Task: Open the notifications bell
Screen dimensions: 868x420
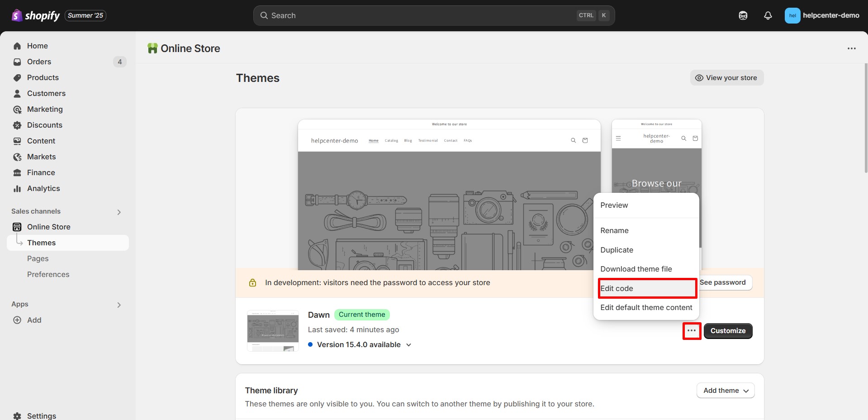Action: (768, 15)
